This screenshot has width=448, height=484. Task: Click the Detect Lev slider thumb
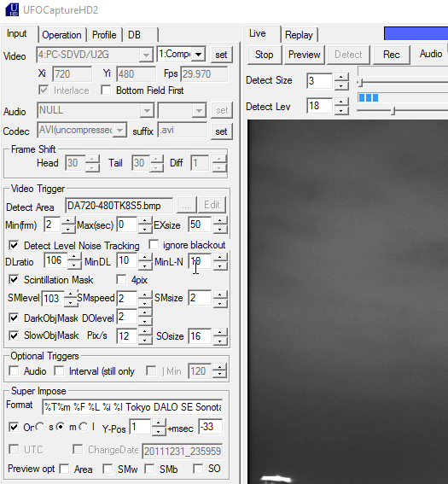393,111
